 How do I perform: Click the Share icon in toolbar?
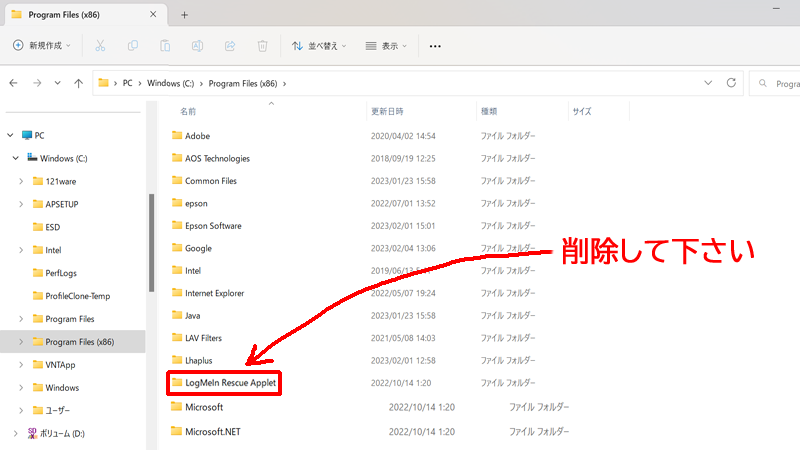(230, 46)
